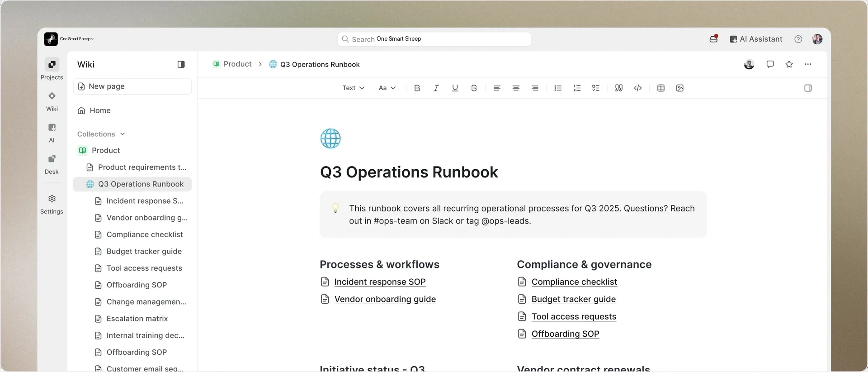Click the globe page icon
Screen dimensions: 868x372
point(330,138)
